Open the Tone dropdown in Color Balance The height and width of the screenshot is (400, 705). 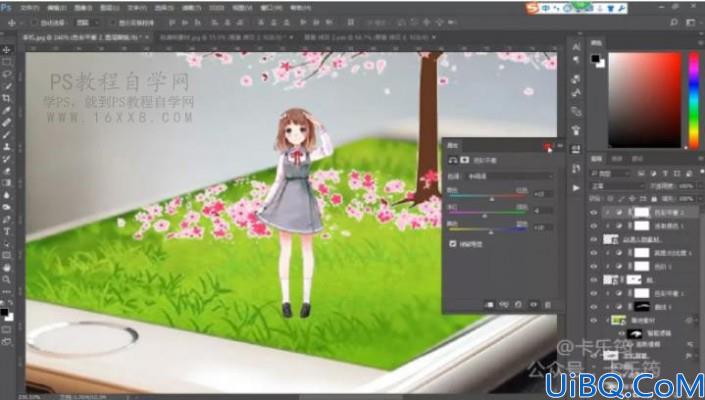509,177
